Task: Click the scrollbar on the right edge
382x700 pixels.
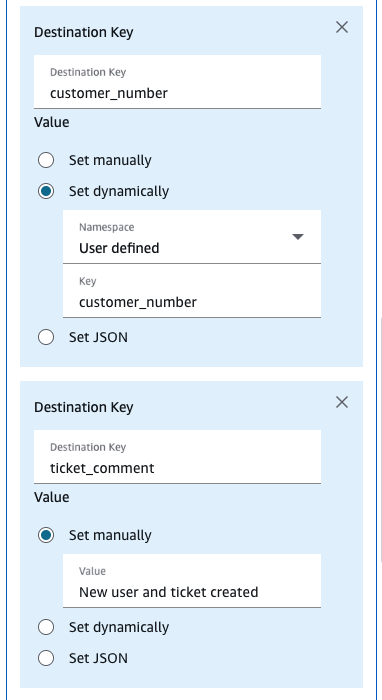Action: [380, 440]
